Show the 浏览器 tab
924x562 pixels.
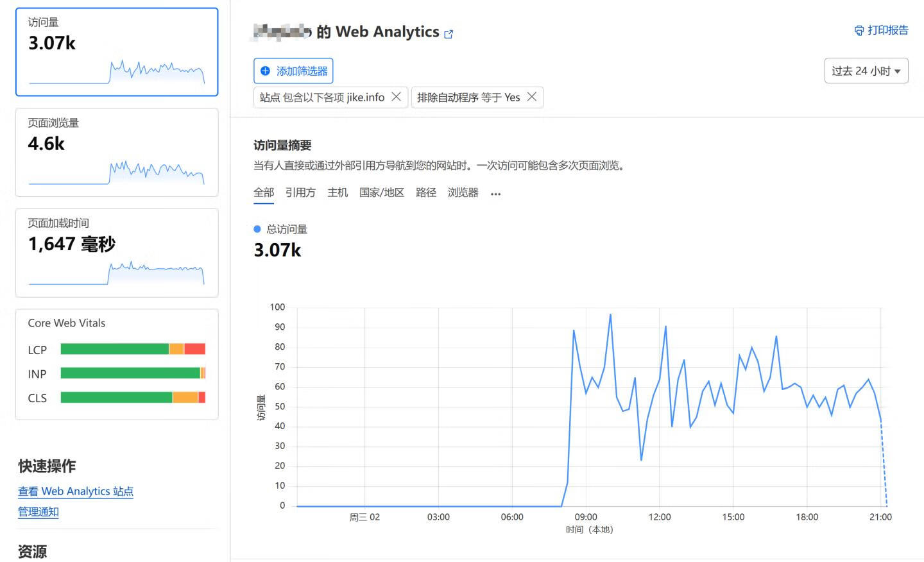tap(463, 192)
